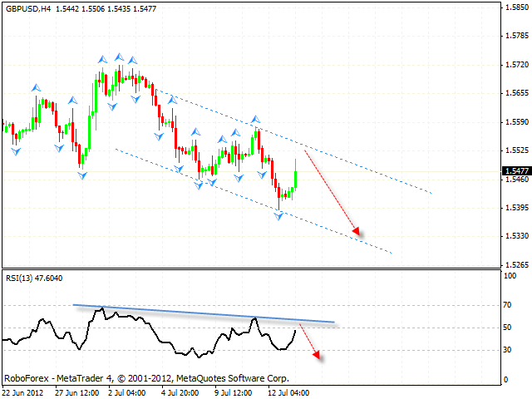Click the red arrowhead in the price chart
The width and height of the screenshot is (532, 399).
tap(356, 231)
